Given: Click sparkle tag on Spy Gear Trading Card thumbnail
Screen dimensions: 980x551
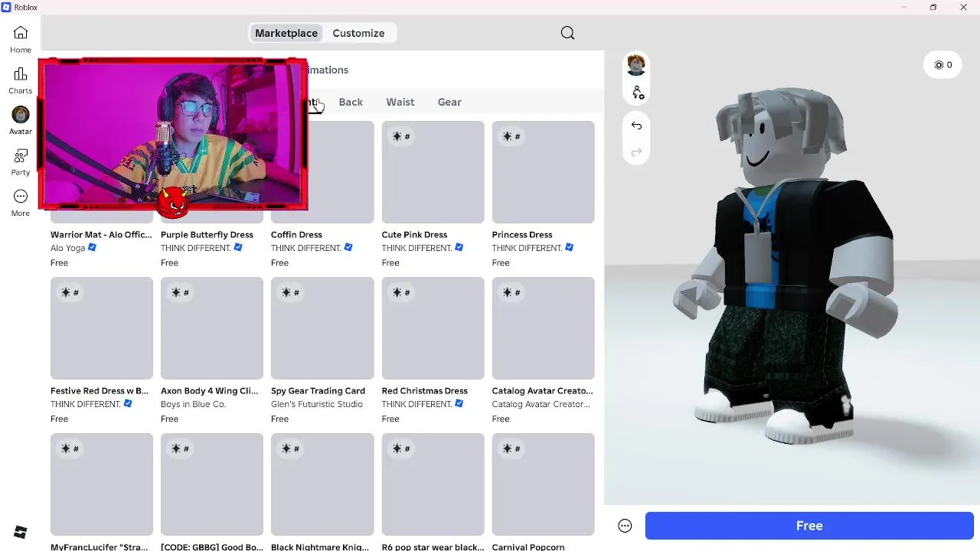Looking at the screenshot, I should (290, 292).
